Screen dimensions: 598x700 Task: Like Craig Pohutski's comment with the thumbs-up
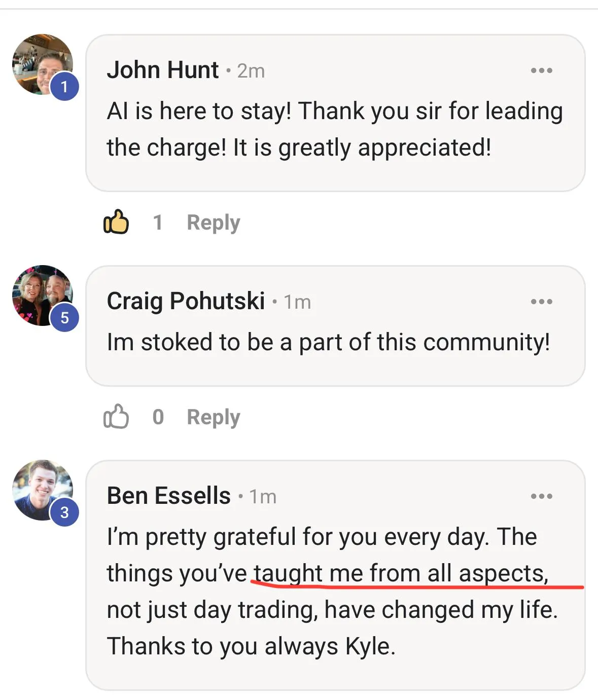(x=116, y=417)
